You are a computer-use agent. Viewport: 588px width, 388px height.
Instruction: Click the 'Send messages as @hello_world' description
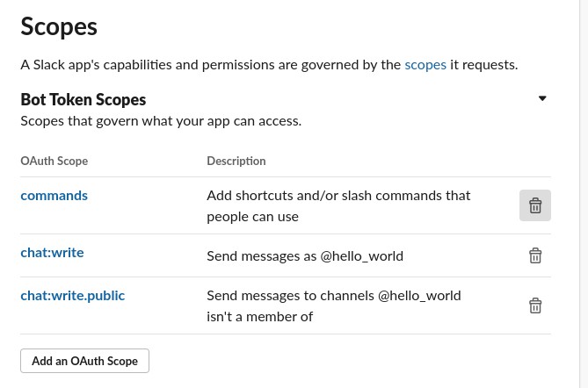[305, 256]
